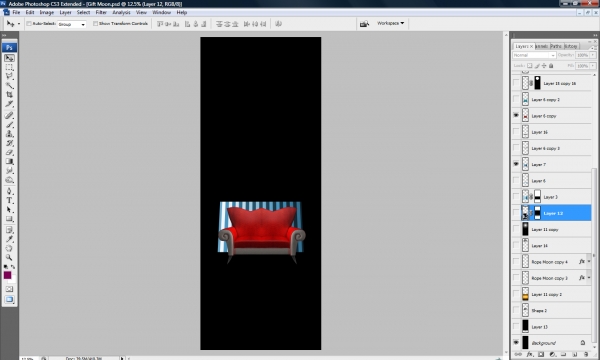Viewport: 600px width, 360px height.
Task: Click the Layer 12 mask thumbnail
Action: point(537,213)
